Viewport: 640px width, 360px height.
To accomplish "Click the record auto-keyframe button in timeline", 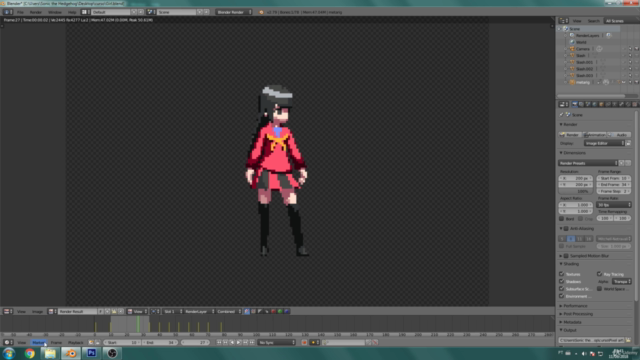I will pos(304,342).
